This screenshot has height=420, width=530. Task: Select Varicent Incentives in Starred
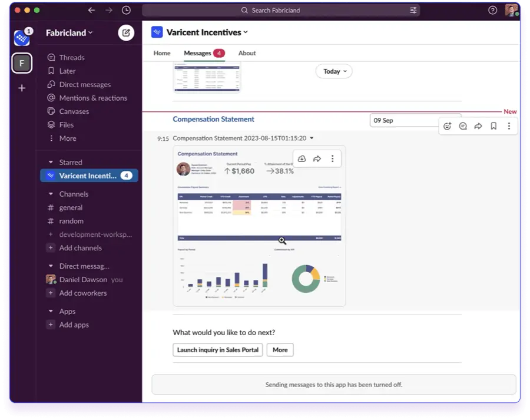coord(90,176)
